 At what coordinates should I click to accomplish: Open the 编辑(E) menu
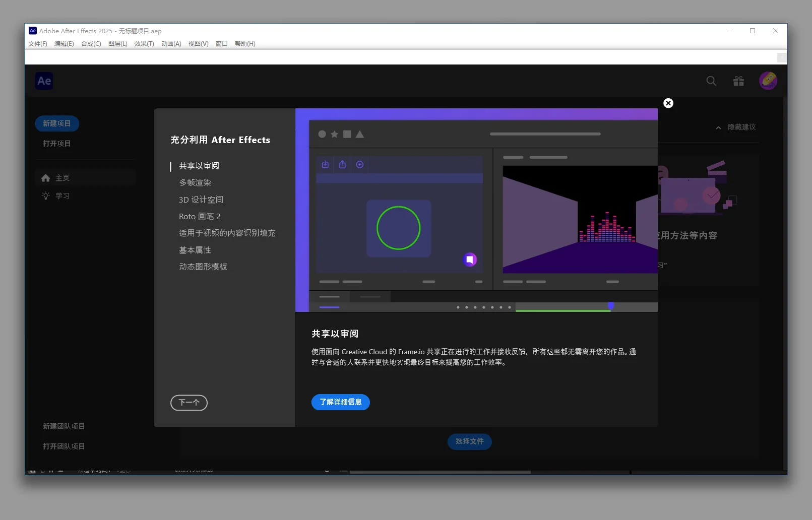tap(64, 44)
